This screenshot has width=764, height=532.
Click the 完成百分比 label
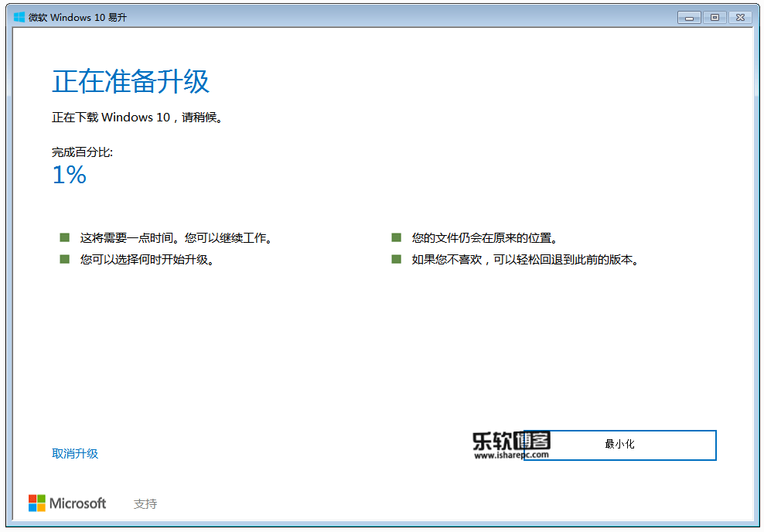82,152
